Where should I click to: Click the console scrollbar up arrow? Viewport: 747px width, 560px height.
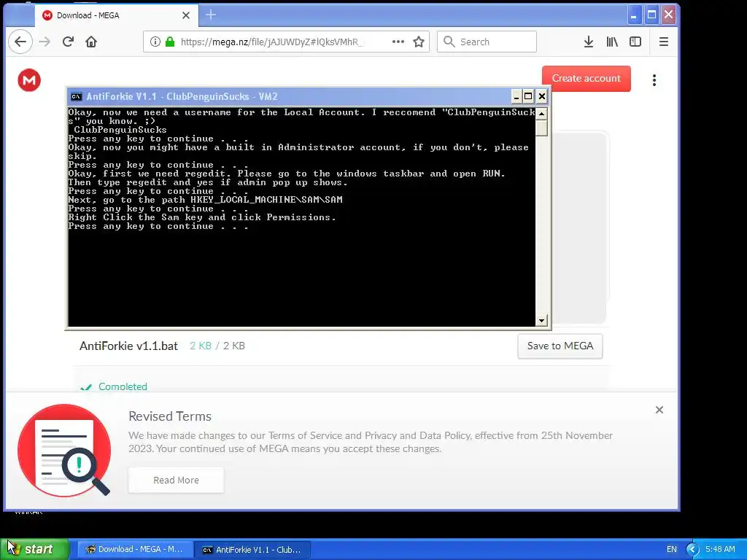coord(541,114)
